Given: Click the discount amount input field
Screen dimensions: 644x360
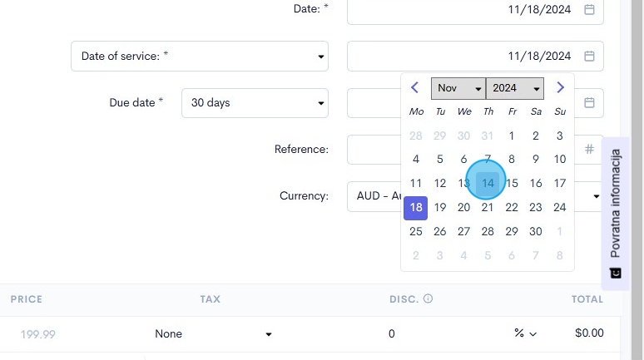Looking at the screenshot, I should pos(433,334).
